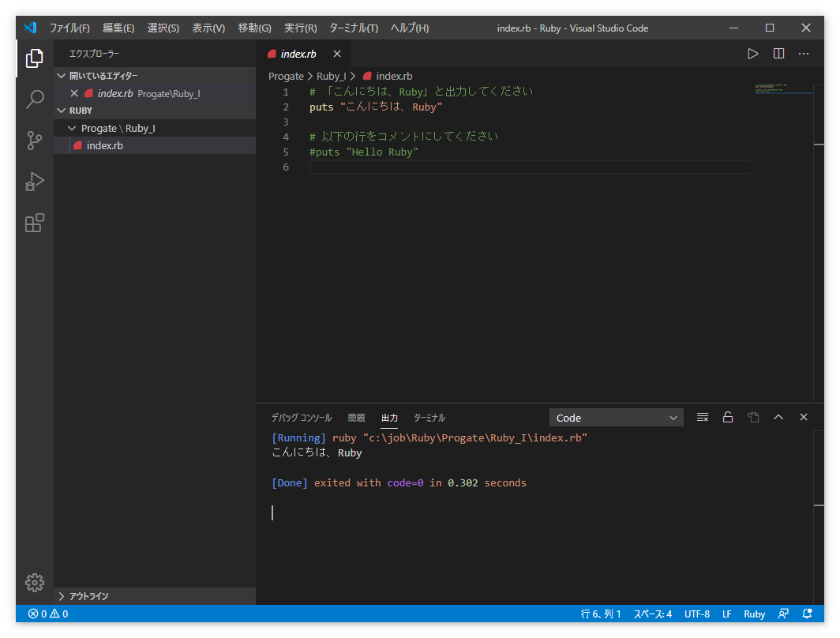The height and width of the screenshot is (638, 840).
Task: Click the UTF-8 encoding in status bar
Action: tap(696, 614)
